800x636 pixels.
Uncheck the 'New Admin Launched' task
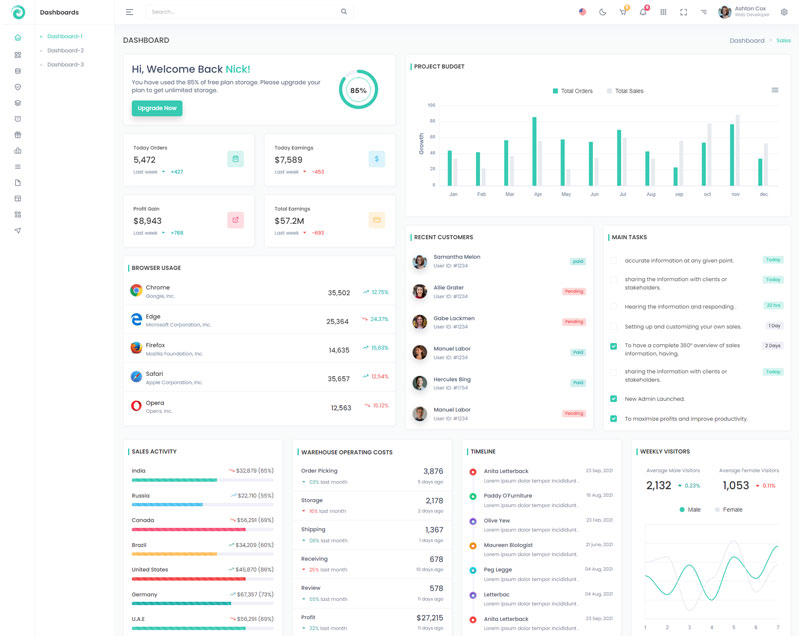tap(614, 399)
